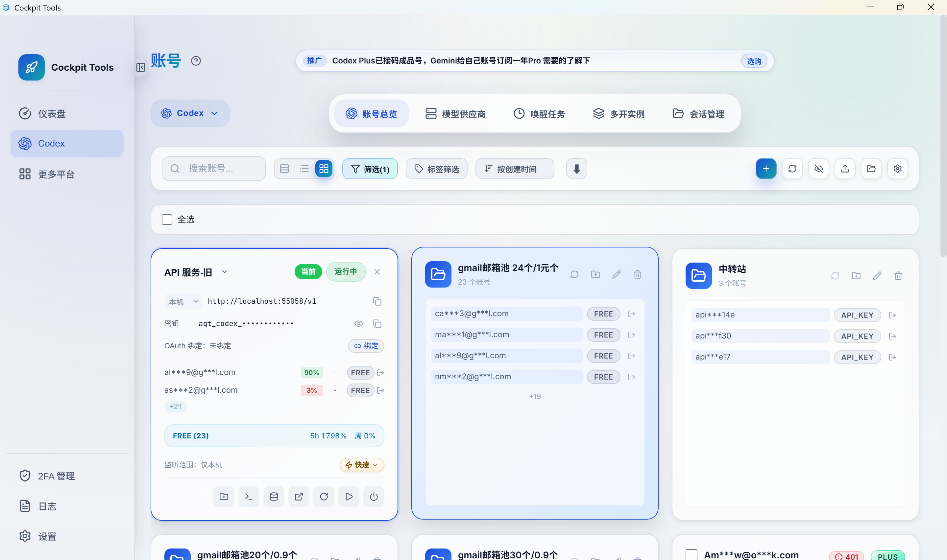Expand +19 more accounts in gmail pool

(x=535, y=396)
